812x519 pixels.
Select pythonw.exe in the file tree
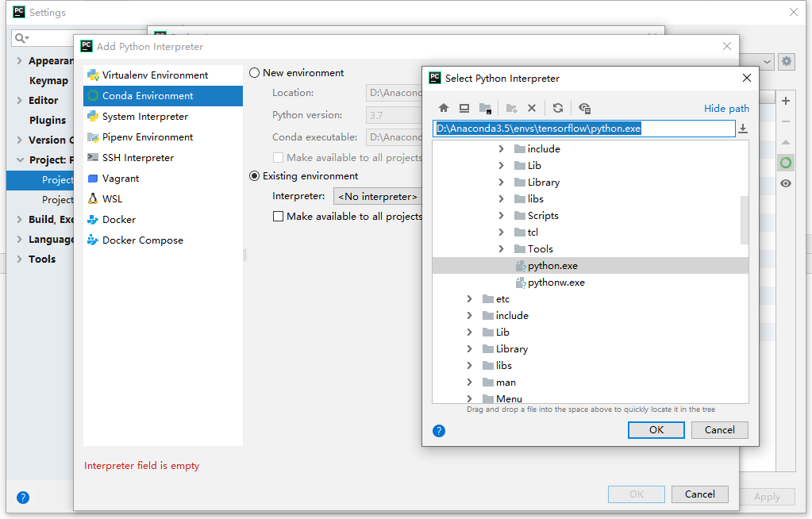(x=591, y=283)
